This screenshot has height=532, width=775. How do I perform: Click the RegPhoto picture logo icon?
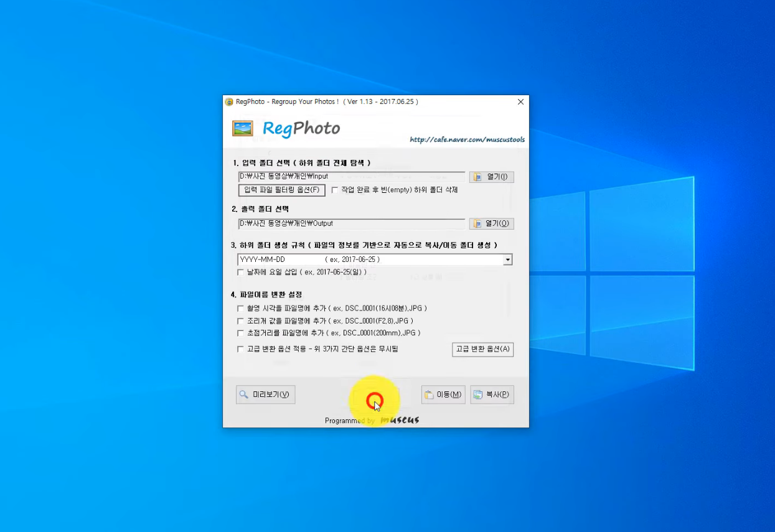point(242,128)
